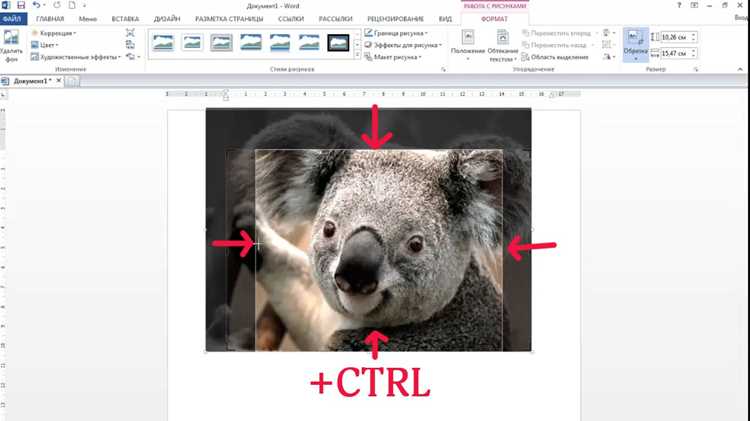This screenshot has width=750, height=421.
Task: Open the ФАЙЛ (File) tab
Action: [12, 19]
